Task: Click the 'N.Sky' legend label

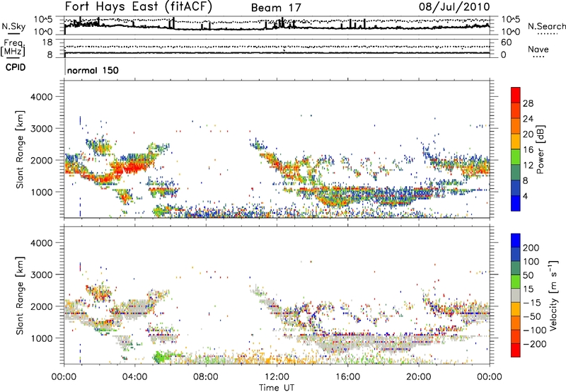Action: [x=13, y=26]
